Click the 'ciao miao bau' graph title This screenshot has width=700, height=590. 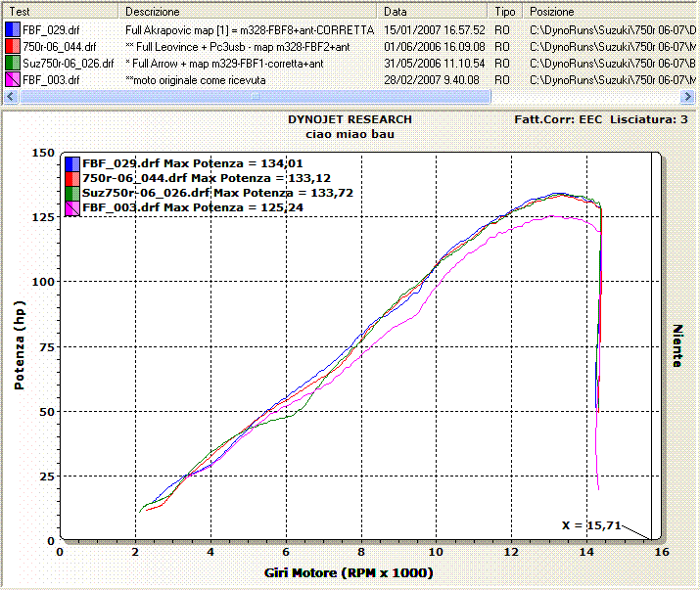[x=350, y=133]
